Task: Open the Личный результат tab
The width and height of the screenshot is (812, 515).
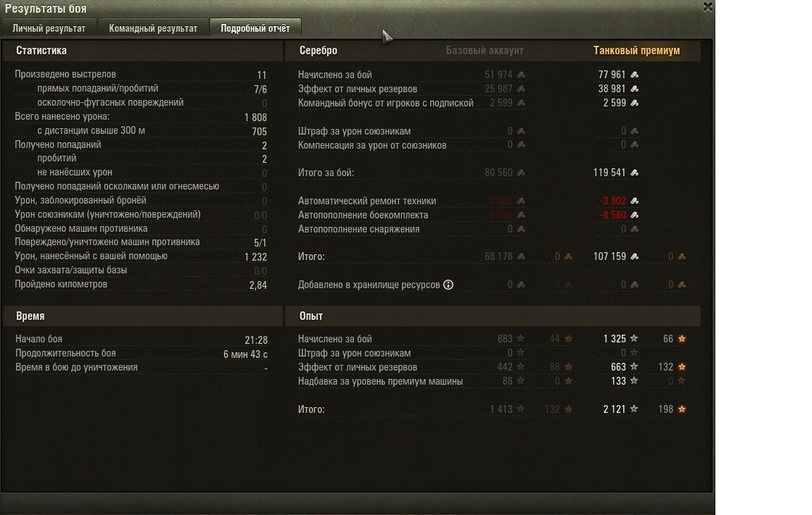Action: click(x=49, y=28)
